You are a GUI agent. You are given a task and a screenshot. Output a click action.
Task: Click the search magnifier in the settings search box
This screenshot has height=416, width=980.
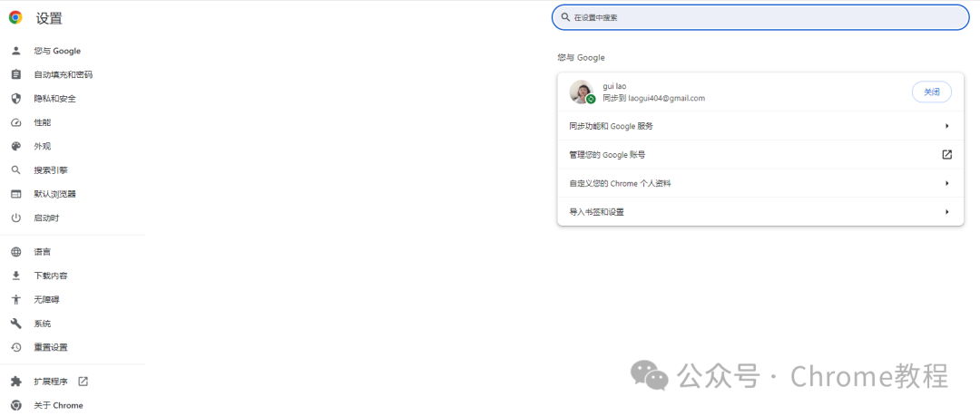click(565, 17)
